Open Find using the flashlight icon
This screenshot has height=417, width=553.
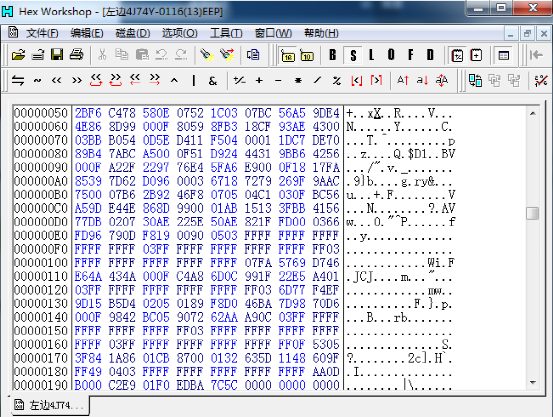(x=207, y=55)
